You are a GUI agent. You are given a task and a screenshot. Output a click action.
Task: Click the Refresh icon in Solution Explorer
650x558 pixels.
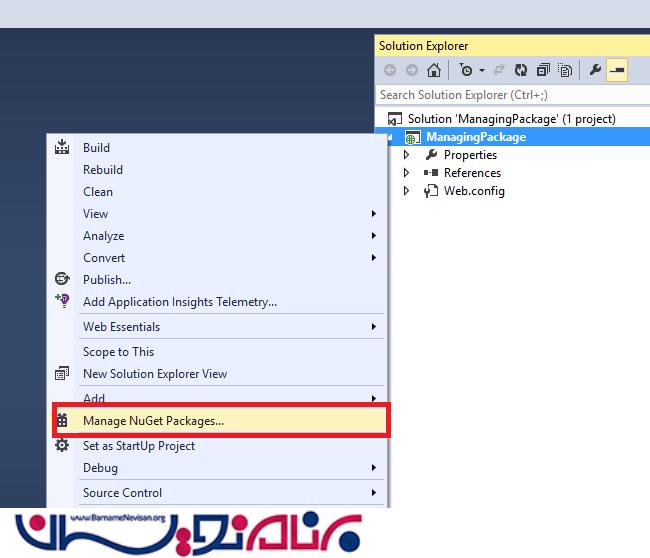tap(521, 70)
